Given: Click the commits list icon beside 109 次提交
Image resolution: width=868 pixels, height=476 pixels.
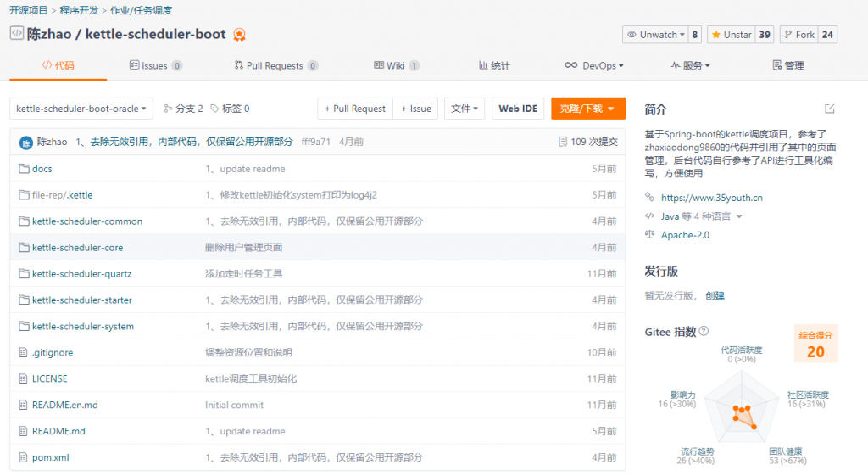Looking at the screenshot, I should (x=563, y=142).
